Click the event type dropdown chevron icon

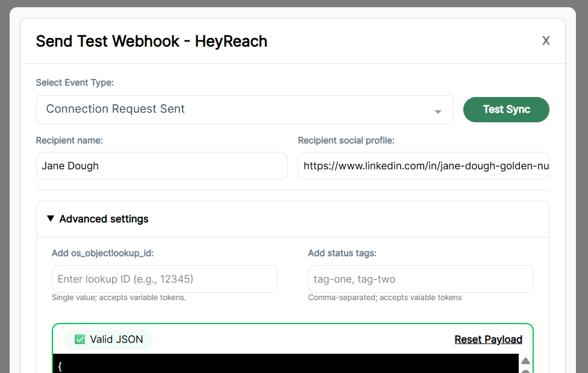coord(439,111)
